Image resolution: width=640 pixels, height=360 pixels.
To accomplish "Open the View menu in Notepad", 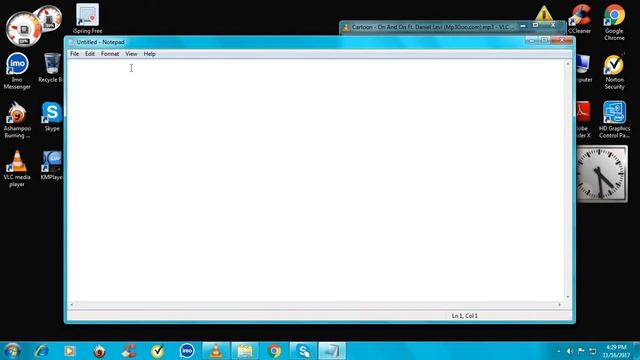I will pos(131,54).
